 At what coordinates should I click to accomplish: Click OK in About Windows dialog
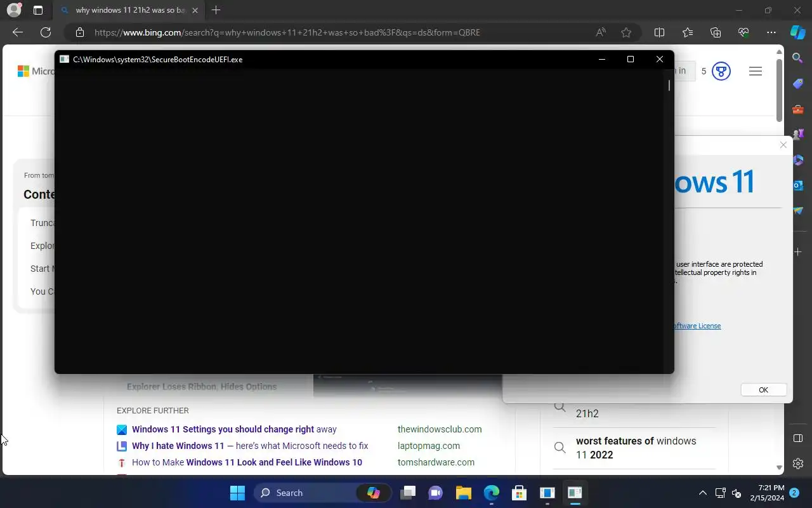click(763, 390)
